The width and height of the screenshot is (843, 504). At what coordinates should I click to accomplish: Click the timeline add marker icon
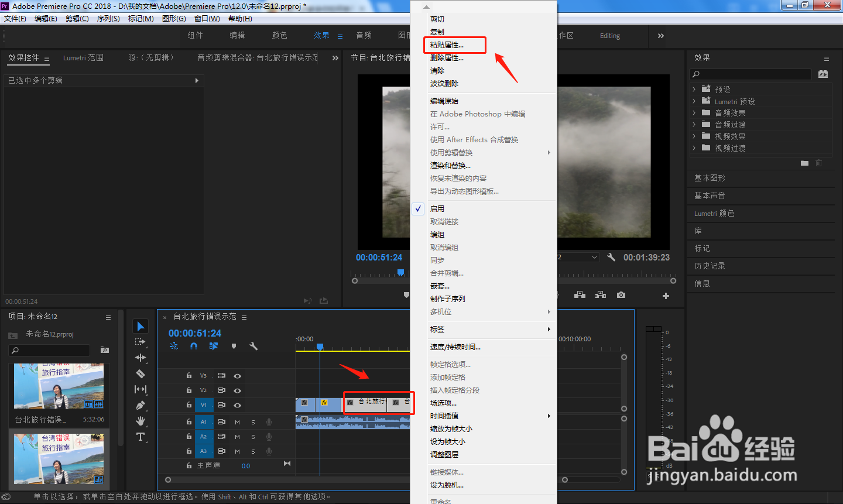[234, 346]
